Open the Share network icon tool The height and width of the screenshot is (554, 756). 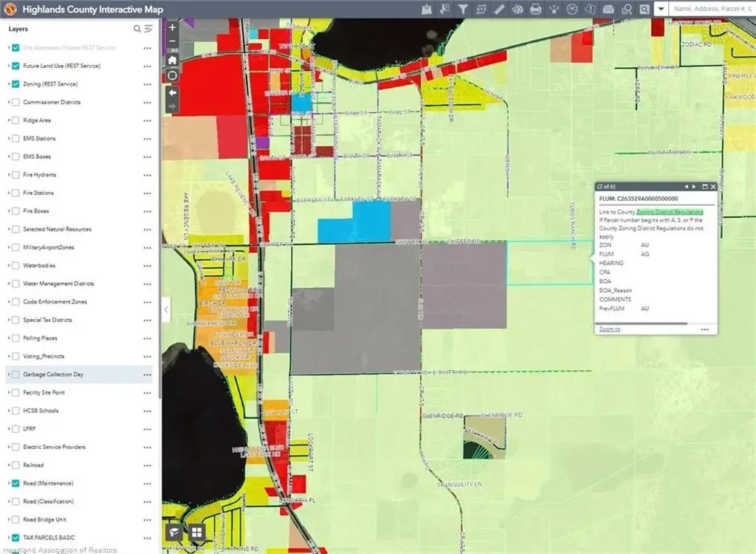pyautogui.click(x=554, y=9)
